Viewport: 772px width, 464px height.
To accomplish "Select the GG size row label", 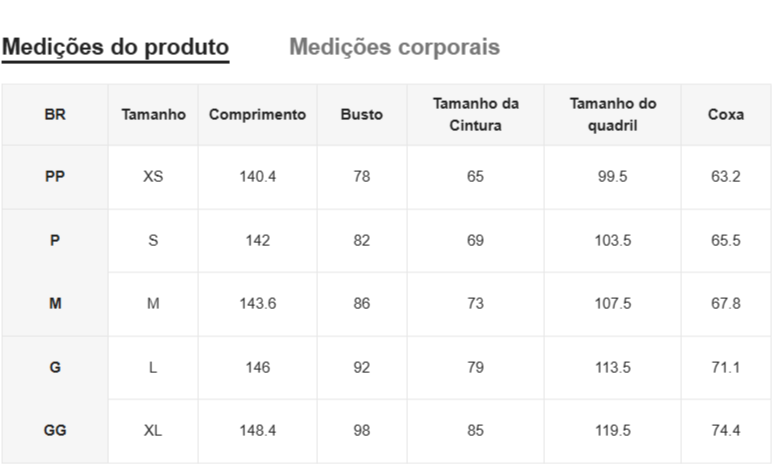I will 55,430.
